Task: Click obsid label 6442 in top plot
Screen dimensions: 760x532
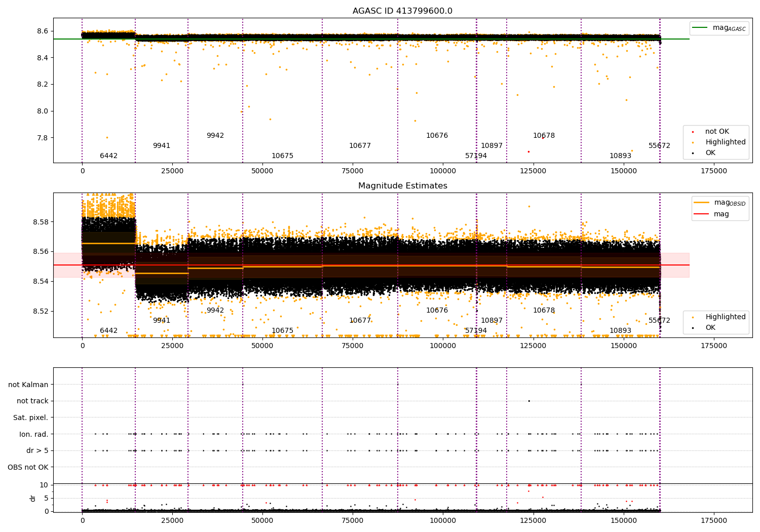Action: click(108, 156)
